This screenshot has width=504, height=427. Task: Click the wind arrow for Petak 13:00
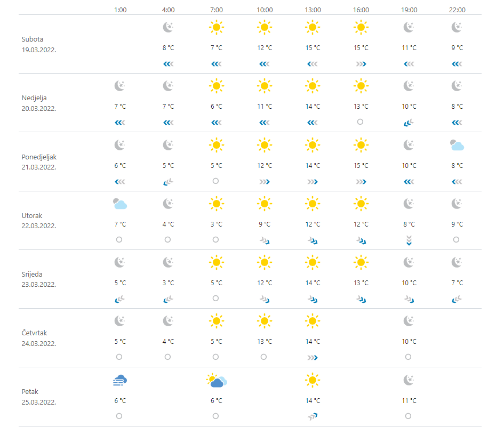click(x=313, y=416)
